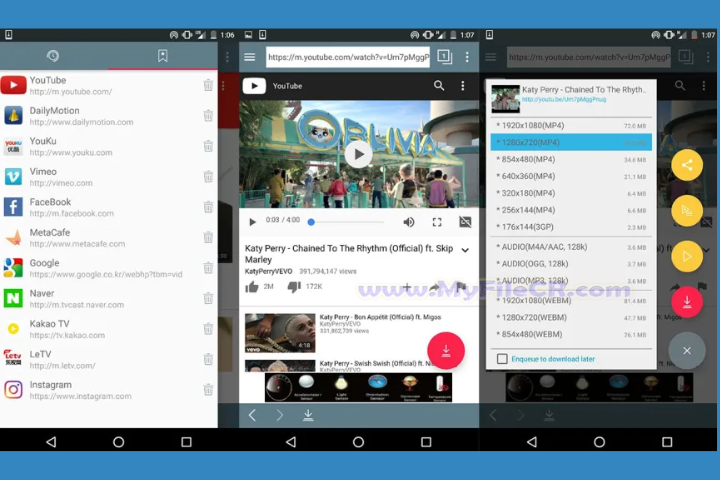Choose 854x480(MP4) download format
The width and height of the screenshot is (720, 480).
pyautogui.click(x=571, y=159)
